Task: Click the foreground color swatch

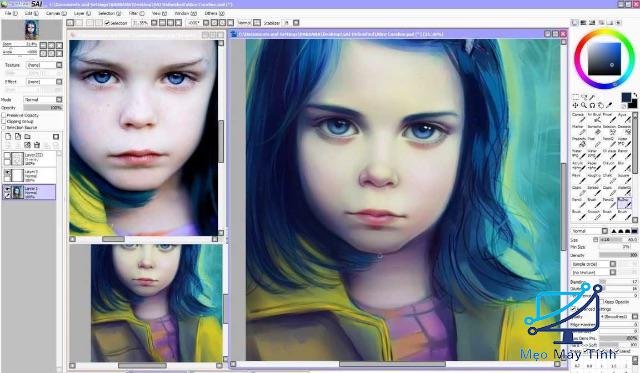Action: point(626,97)
